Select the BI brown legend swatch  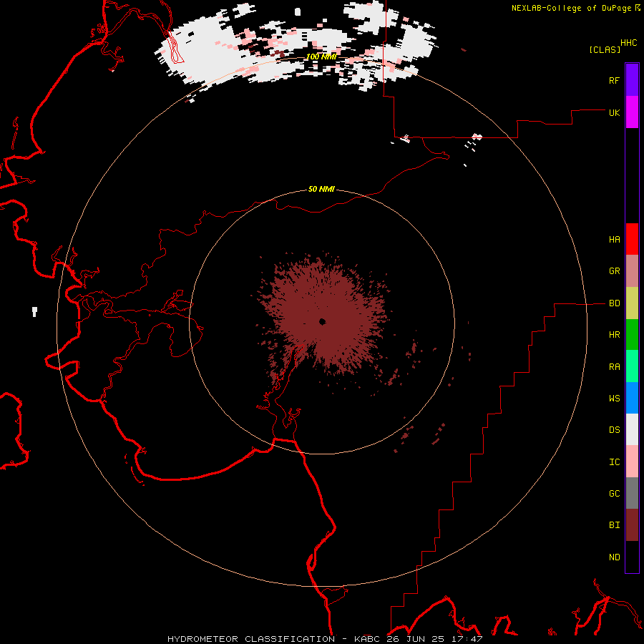click(632, 525)
